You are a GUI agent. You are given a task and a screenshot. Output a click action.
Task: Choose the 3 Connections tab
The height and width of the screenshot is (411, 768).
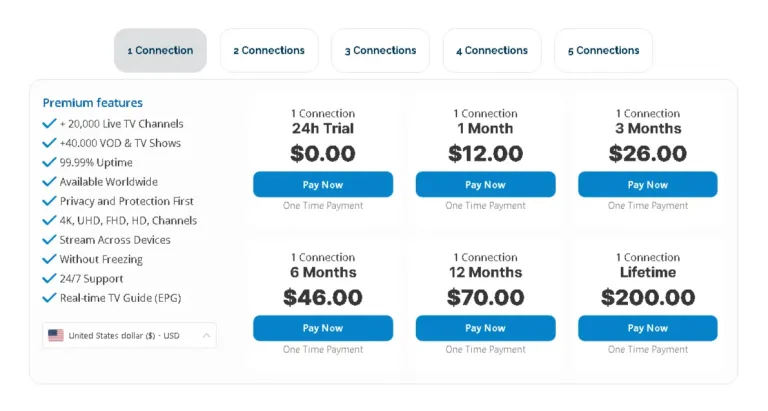pos(380,50)
